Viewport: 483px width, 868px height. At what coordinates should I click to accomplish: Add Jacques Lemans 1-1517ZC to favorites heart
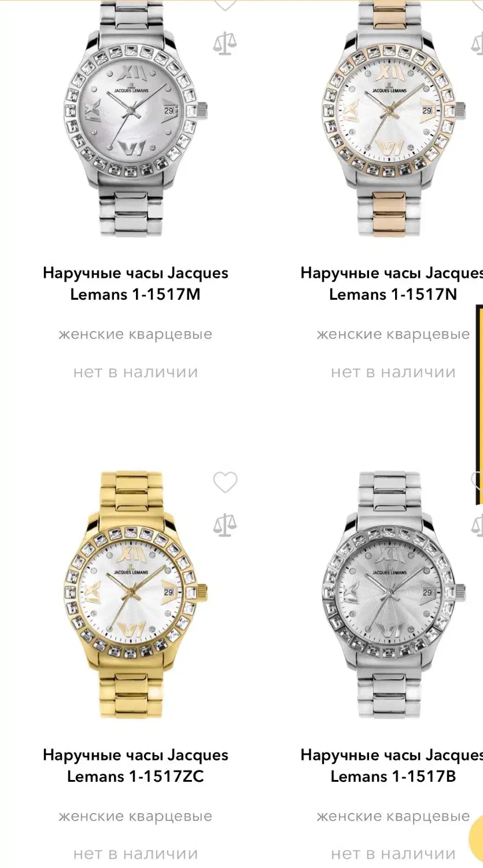coord(225,482)
